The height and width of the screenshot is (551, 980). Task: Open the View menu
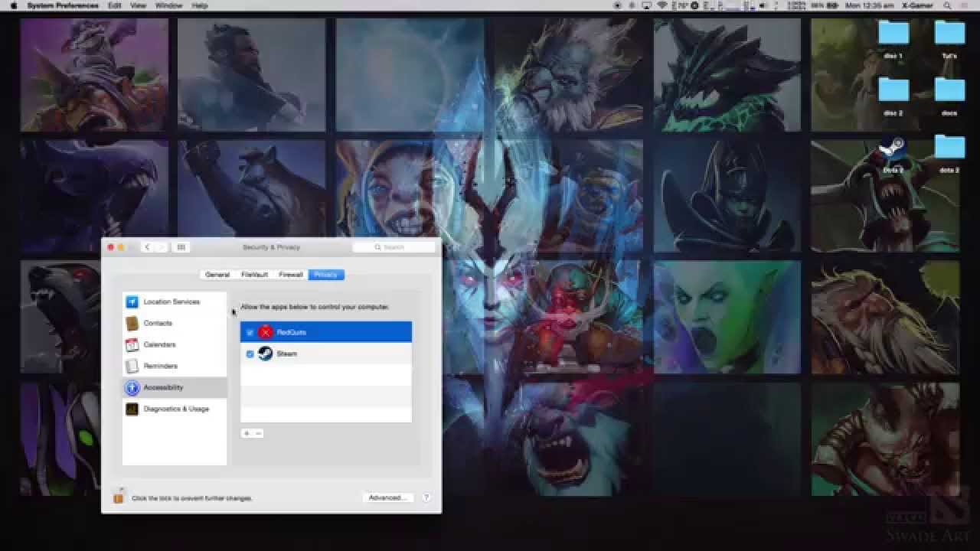138,5
